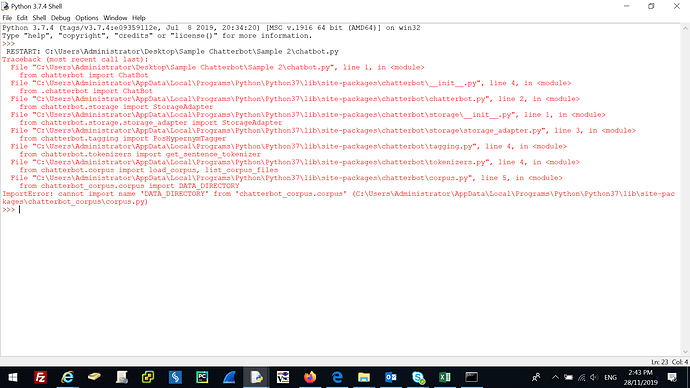The image size is (690, 388).
Task: Open the volume tray icon
Action: (x=594, y=377)
